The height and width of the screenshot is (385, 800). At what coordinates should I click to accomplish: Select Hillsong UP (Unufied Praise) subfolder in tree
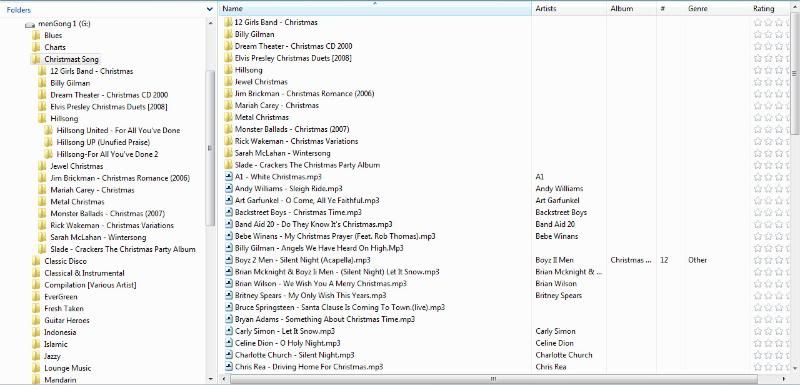click(x=103, y=142)
